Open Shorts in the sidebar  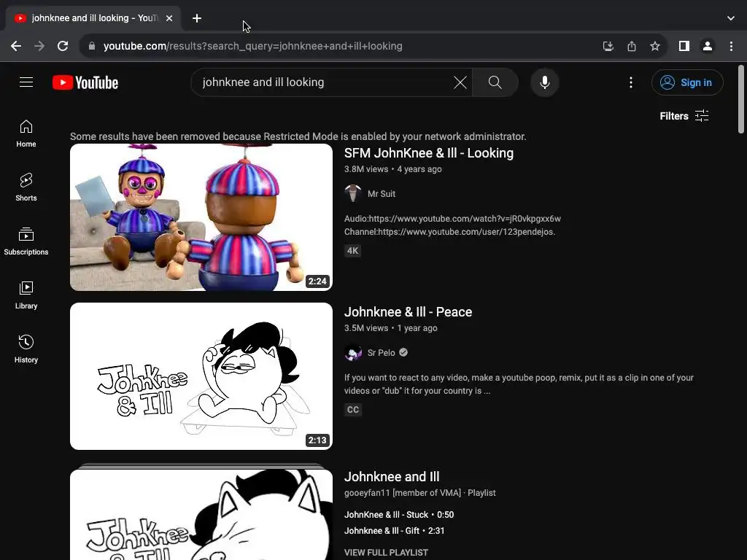click(26, 187)
